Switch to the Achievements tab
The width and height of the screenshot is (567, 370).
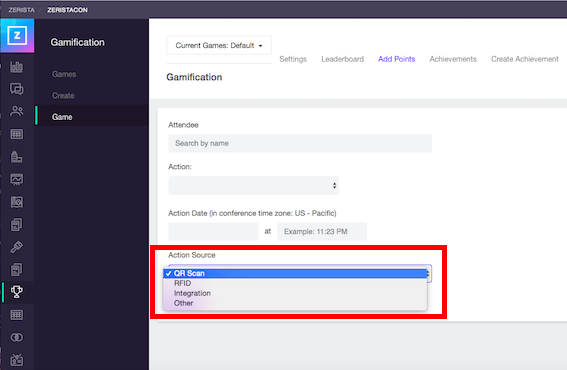coord(453,59)
